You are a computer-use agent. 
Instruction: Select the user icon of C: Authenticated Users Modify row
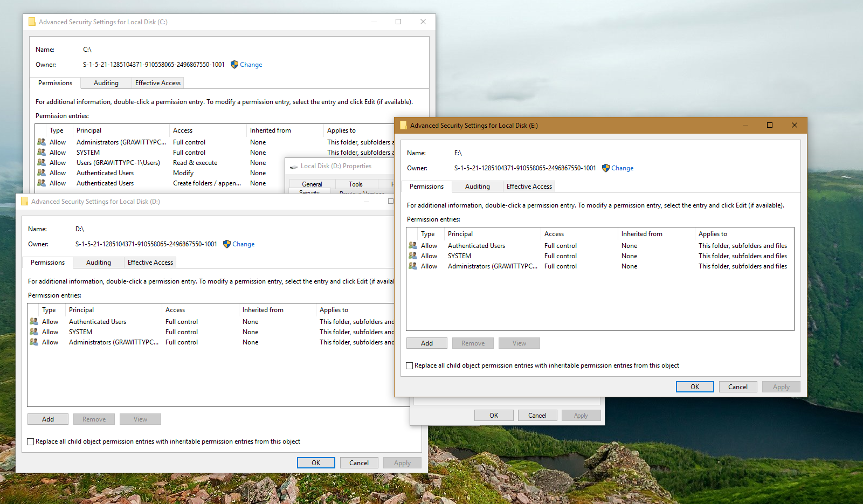(x=42, y=173)
